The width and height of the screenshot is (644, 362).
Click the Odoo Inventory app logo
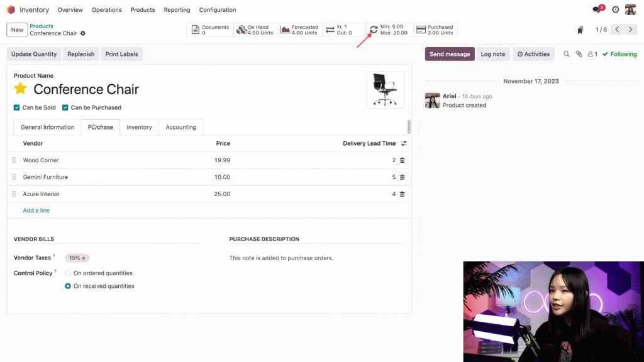11,9
